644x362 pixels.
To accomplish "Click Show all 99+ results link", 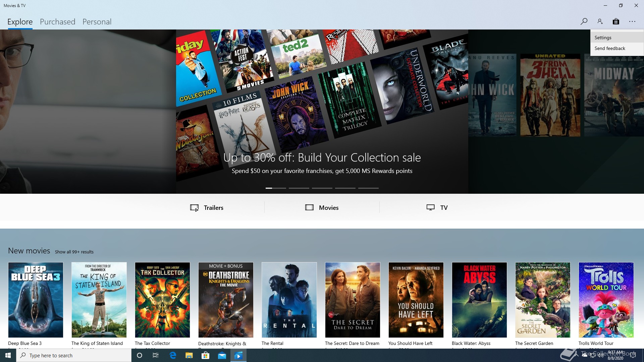I will coord(74,252).
